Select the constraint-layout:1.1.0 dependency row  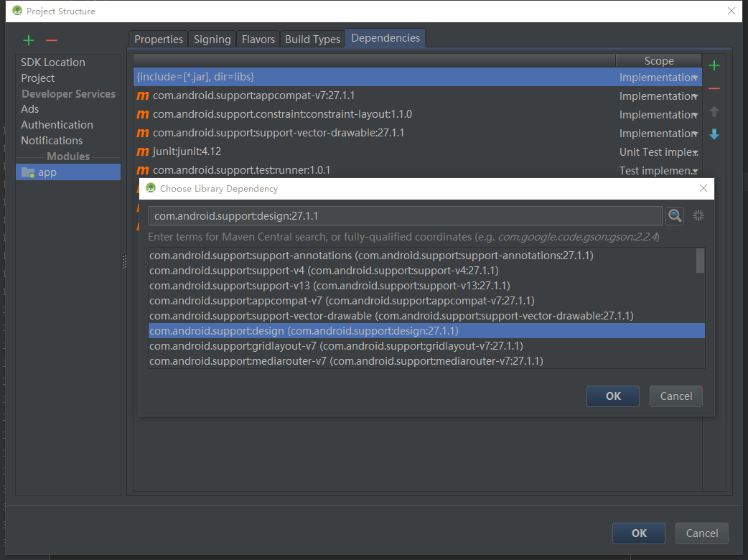pos(417,114)
